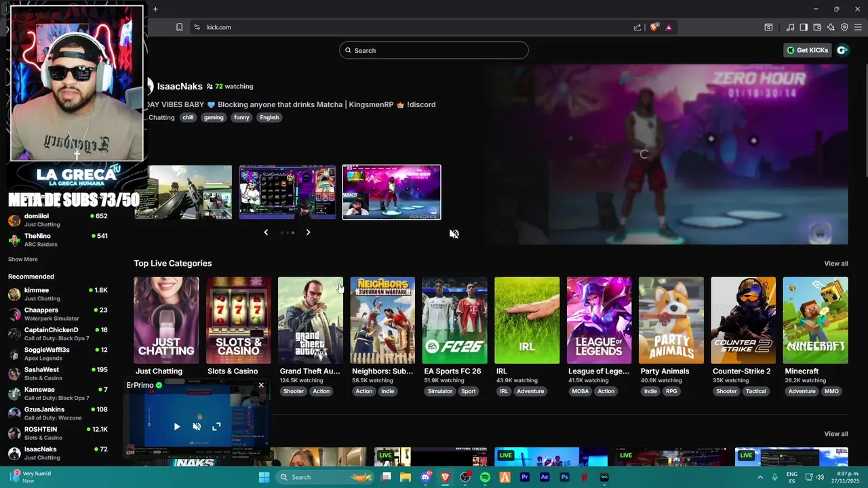Open the Counter-Strike 2 category card
Viewport: 868px width, 488px height.
(x=743, y=321)
